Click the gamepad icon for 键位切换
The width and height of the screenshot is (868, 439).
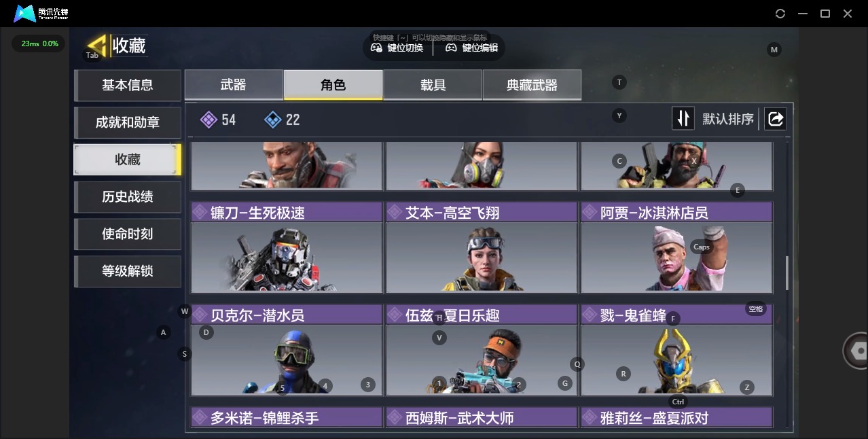(x=376, y=48)
